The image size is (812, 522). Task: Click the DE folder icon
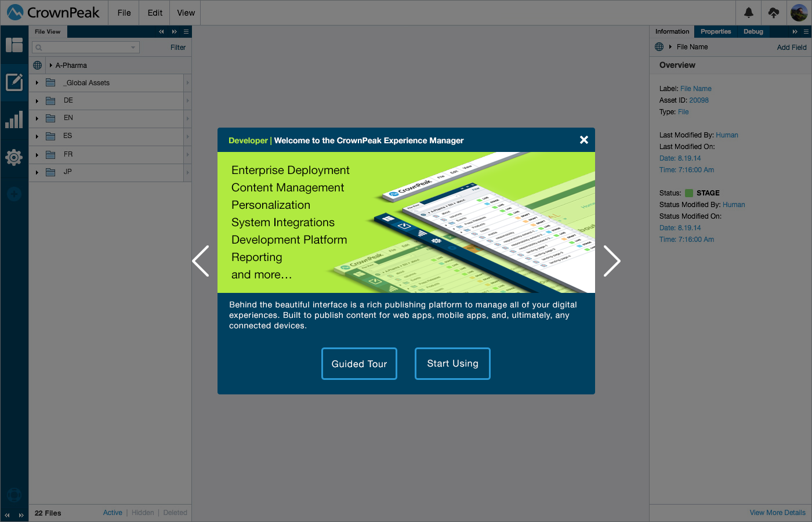coord(50,100)
